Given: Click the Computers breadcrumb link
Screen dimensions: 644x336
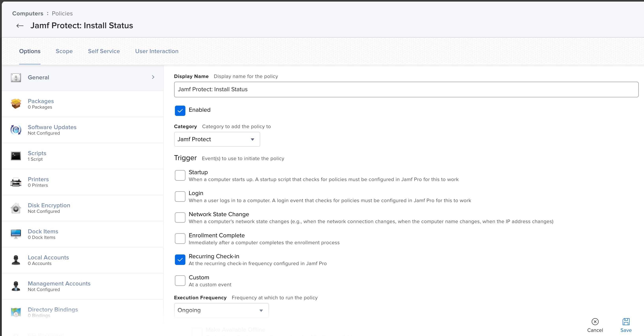Looking at the screenshot, I should [28, 13].
